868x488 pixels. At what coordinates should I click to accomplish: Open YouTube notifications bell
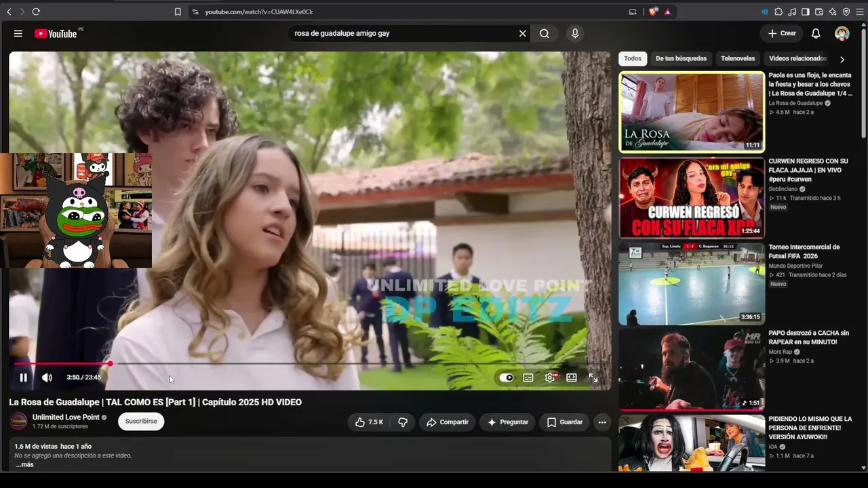point(816,33)
